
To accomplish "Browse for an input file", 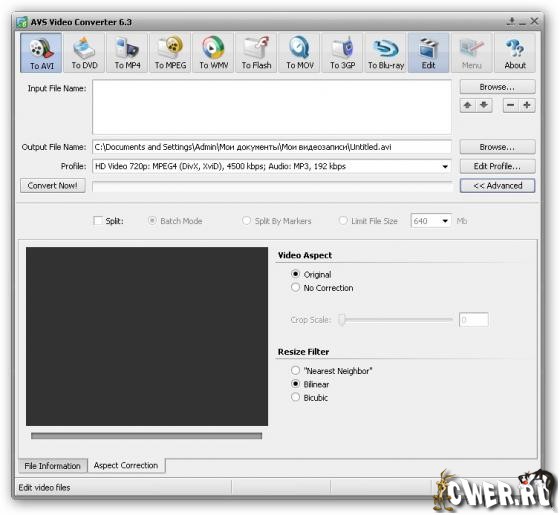I will tap(498, 87).
